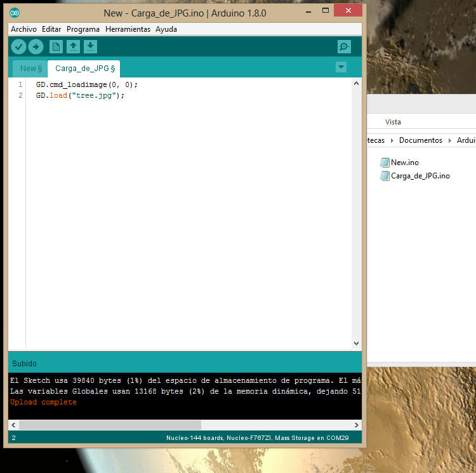476x473 pixels.
Task: Maximize the Arduino window
Action: coord(325,11)
